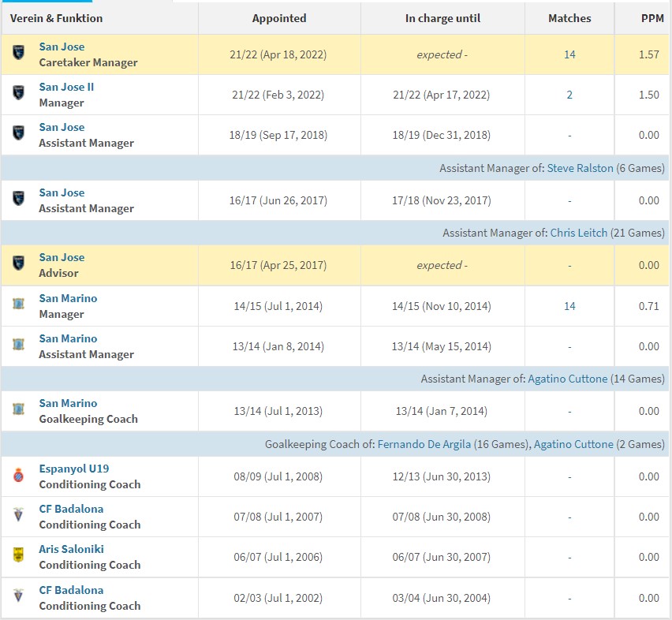
Task: View 14 matches for San Marino Manager
Action: (569, 306)
